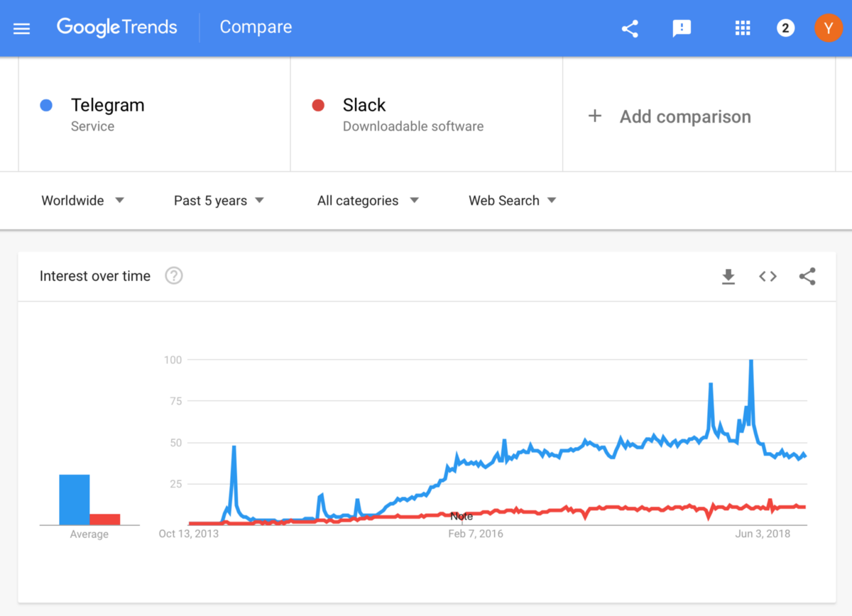Open the Web Search type dropdown
Image resolution: width=852 pixels, height=616 pixels.
point(512,201)
